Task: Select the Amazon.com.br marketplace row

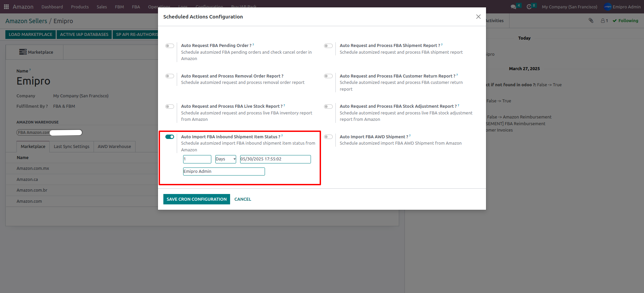Action: coord(82,190)
